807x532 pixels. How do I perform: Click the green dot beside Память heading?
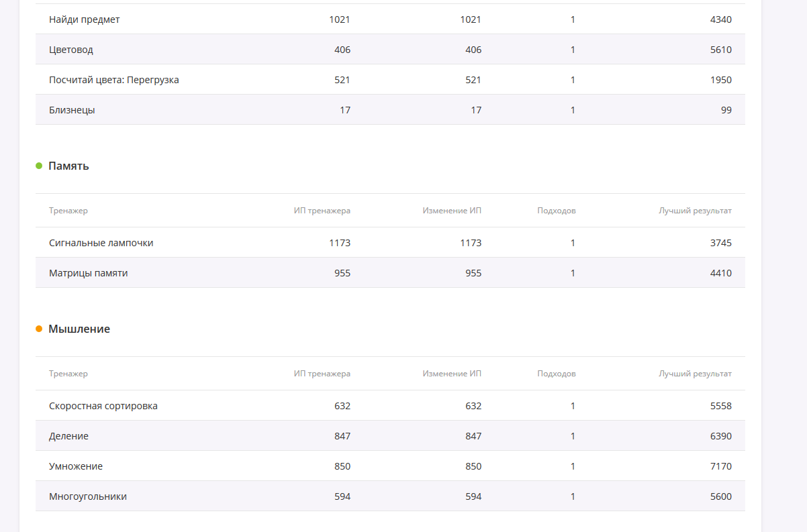39,166
